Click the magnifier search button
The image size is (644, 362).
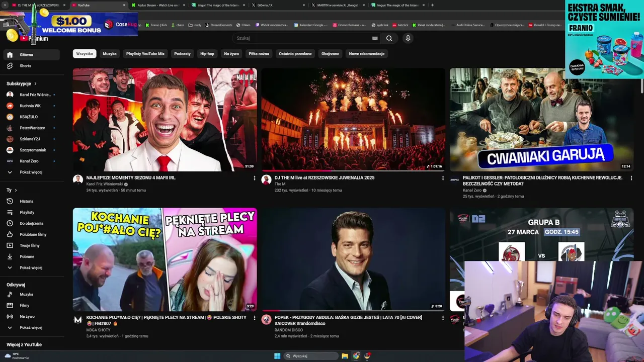pos(389,38)
